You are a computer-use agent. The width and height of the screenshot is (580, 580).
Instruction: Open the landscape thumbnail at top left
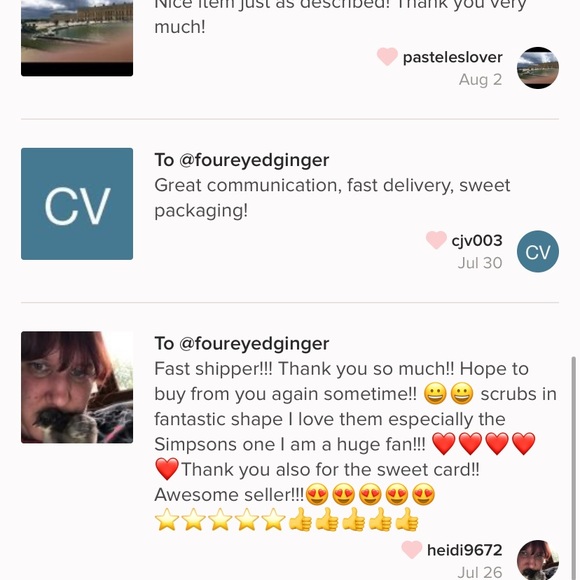tap(77, 38)
